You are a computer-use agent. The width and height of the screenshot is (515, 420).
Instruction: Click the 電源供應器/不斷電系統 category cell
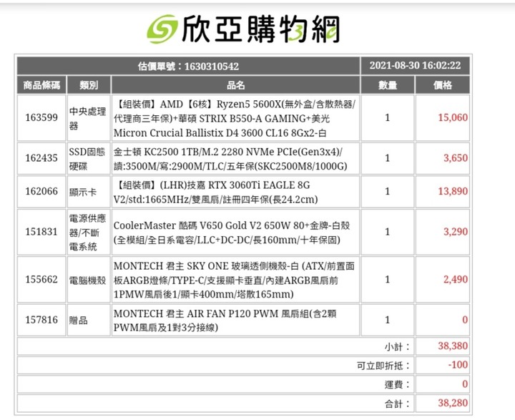pyautogui.click(x=87, y=233)
